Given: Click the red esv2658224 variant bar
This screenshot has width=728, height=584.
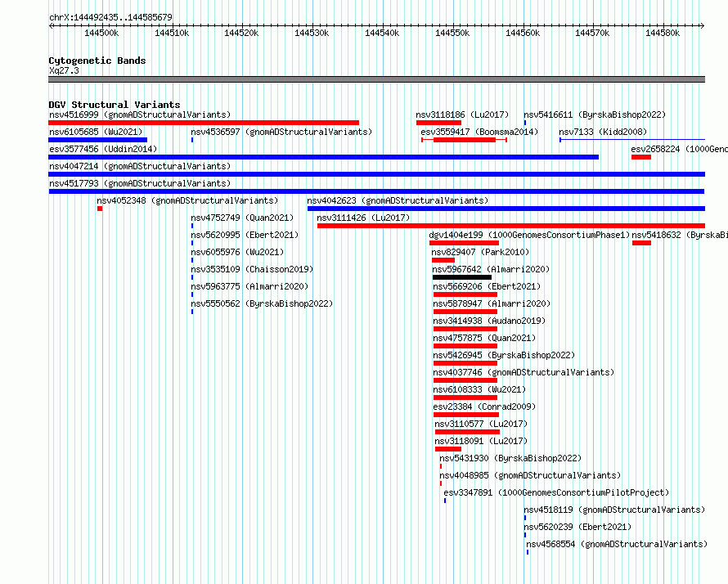Looking at the screenshot, I should point(641,157).
